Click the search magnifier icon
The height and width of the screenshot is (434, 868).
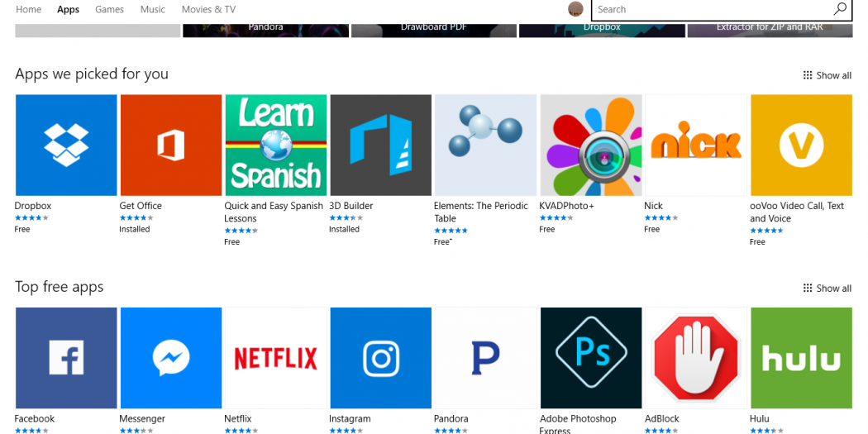pyautogui.click(x=840, y=9)
